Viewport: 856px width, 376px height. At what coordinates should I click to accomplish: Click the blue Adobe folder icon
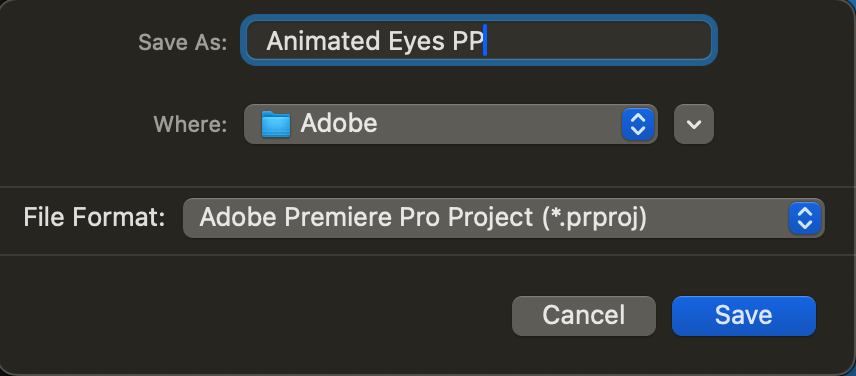275,124
